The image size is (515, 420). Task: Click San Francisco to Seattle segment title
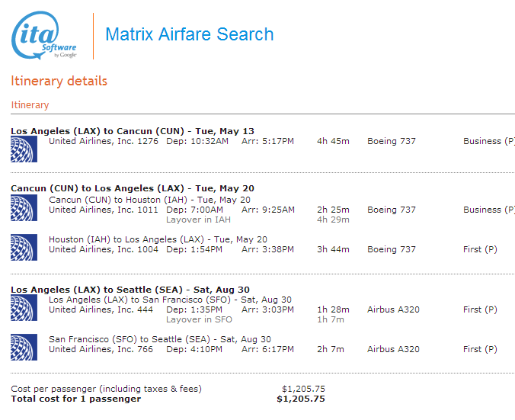coord(160,339)
